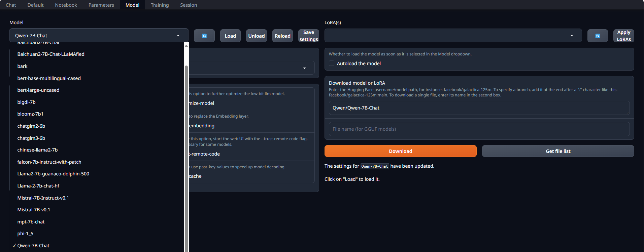Select the Model tab
644x252 pixels.
click(x=132, y=5)
